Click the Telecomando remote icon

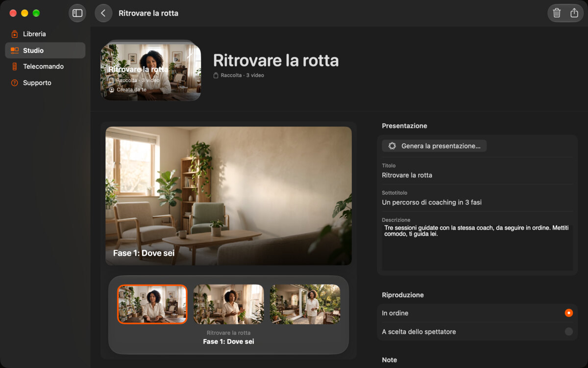(x=15, y=67)
